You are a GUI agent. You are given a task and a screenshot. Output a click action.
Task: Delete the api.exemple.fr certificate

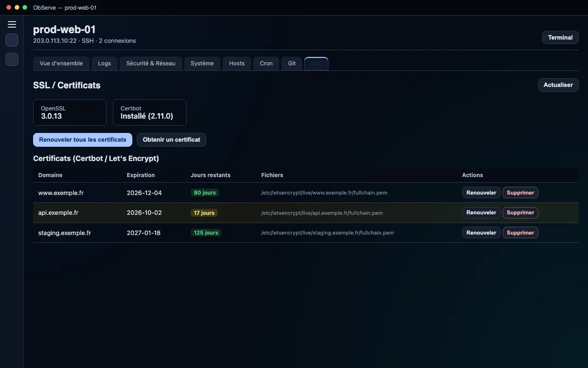tap(520, 213)
